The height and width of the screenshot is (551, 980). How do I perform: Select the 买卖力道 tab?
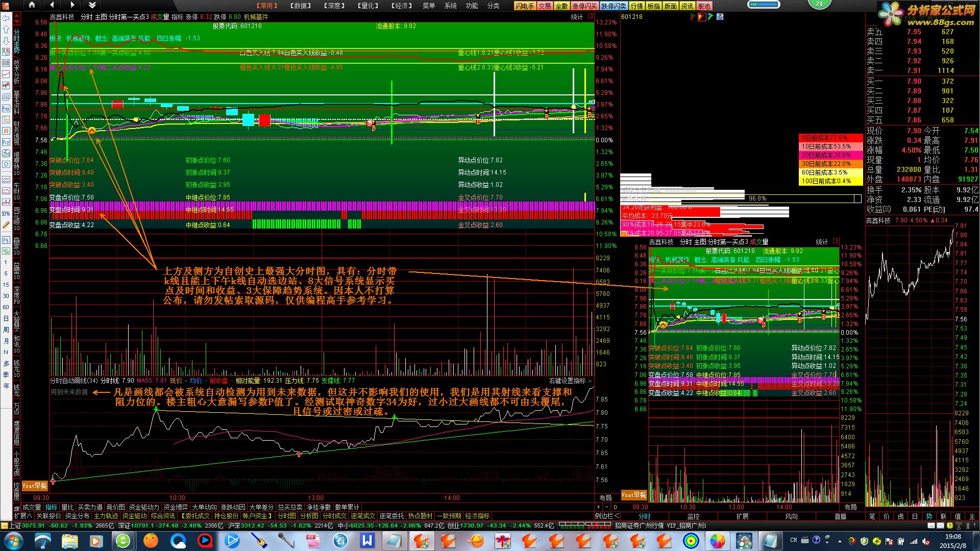pos(90,507)
